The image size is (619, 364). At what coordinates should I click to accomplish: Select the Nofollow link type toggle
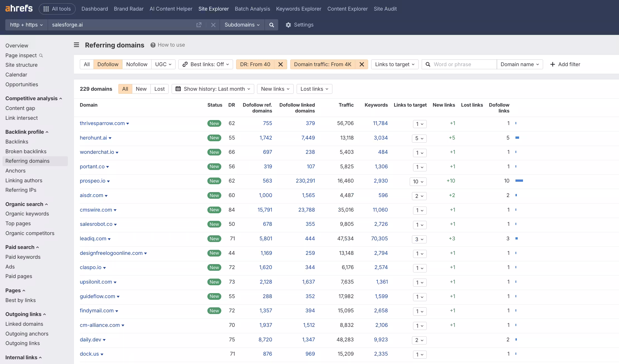coord(136,64)
